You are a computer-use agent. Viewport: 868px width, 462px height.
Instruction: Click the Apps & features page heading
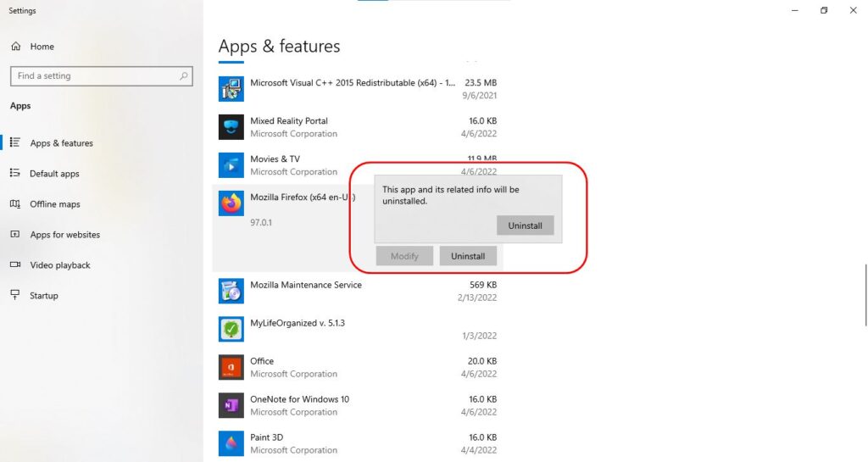coord(279,46)
